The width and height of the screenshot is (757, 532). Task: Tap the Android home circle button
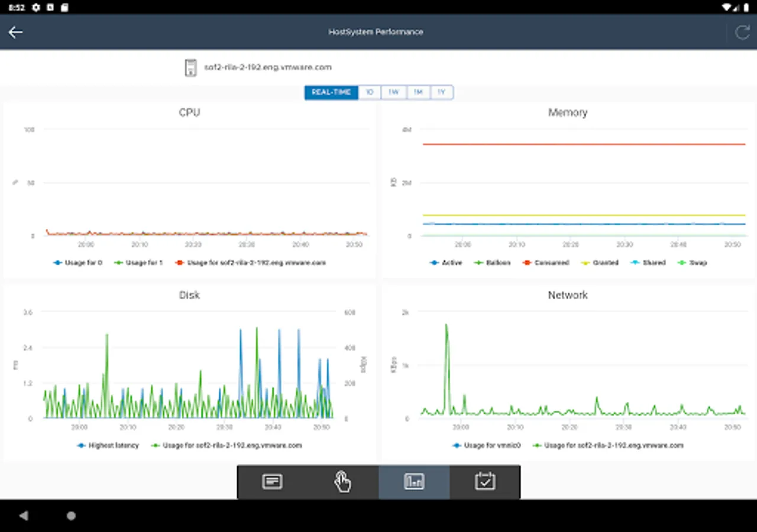(x=71, y=516)
